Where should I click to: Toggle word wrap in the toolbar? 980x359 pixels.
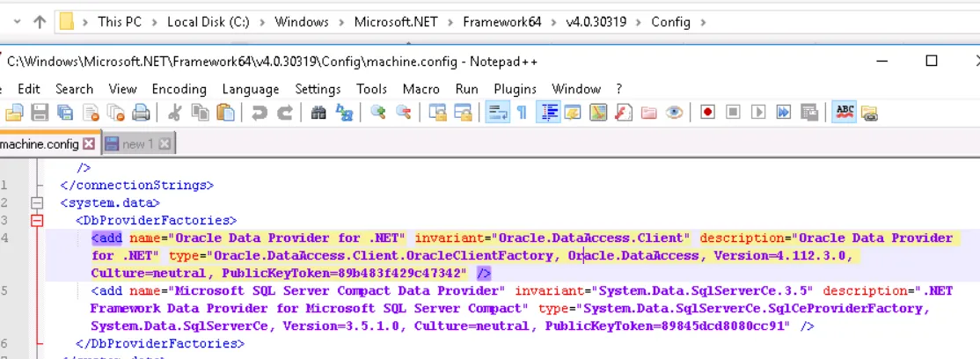click(498, 113)
